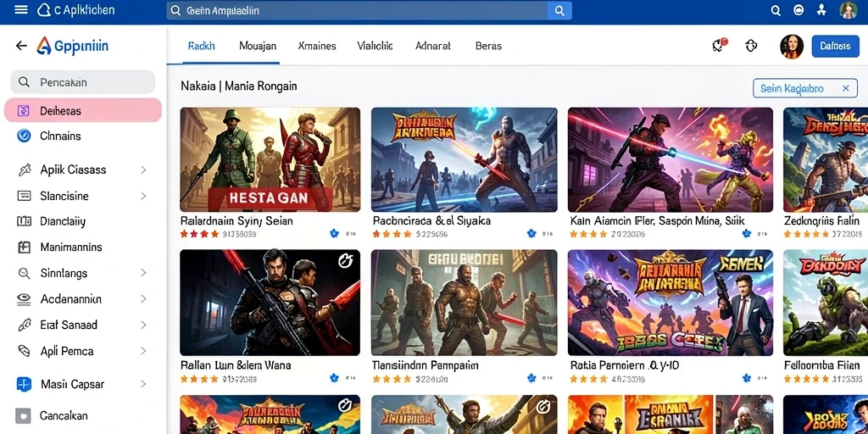Switch to the Mouajan tab
The width and height of the screenshot is (868, 434).
pyautogui.click(x=258, y=46)
